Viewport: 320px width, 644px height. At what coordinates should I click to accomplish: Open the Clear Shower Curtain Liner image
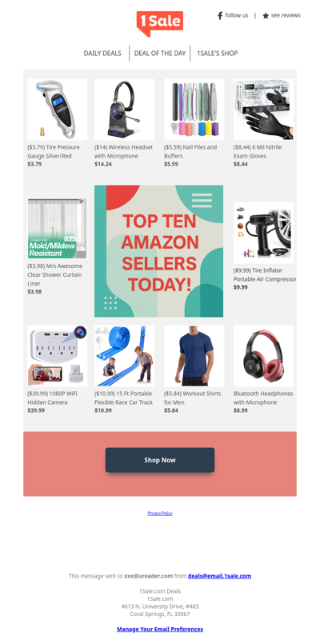coord(57,228)
